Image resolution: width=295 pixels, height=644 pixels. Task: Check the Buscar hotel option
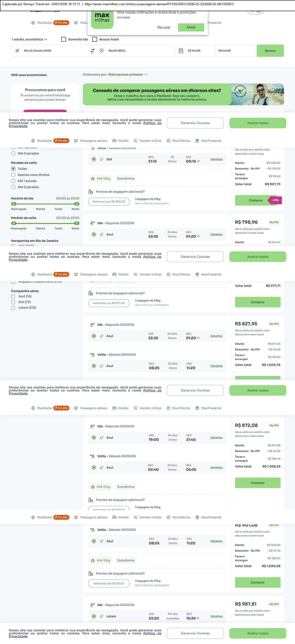(95, 39)
